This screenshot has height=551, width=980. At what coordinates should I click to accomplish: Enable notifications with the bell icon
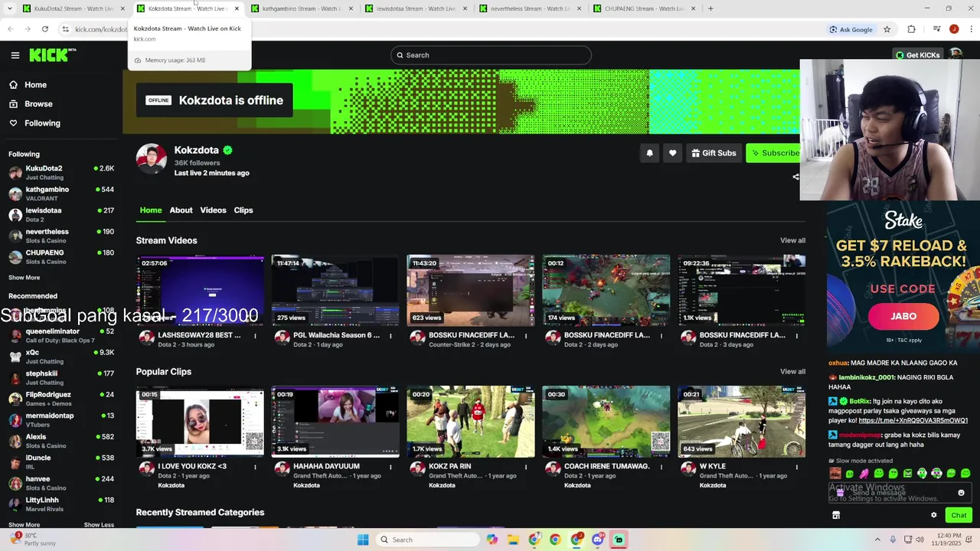649,153
